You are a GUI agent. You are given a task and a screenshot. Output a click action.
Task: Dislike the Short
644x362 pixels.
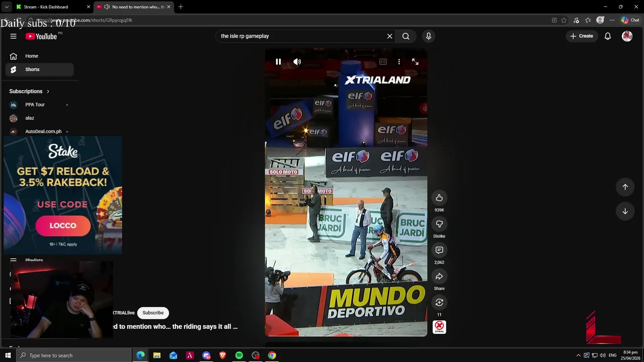coord(439,224)
